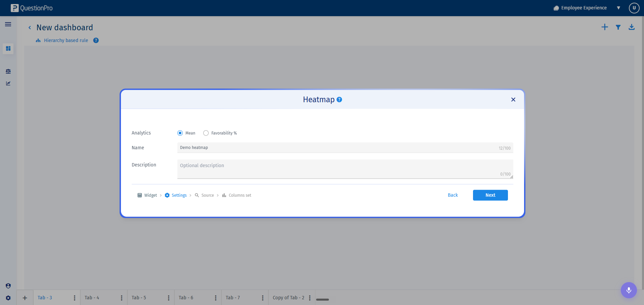This screenshot has width=644, height=305.
Task: Close the Heatmap dialog
Action: (x=513, y=100)
